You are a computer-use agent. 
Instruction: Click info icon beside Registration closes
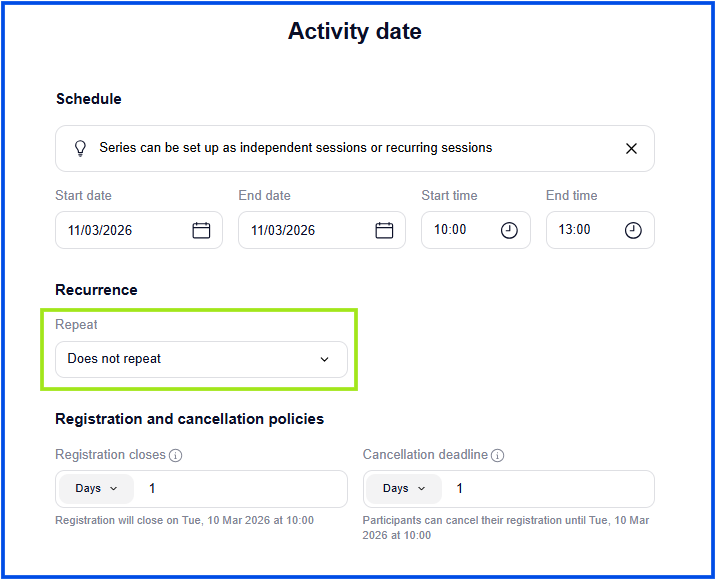pos(176,455)
